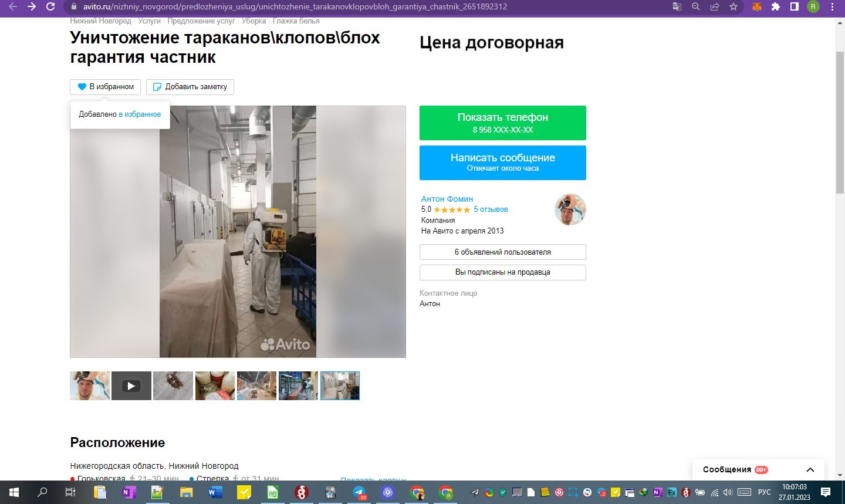This screenshot has width=845, height=504.
Task: Open the Услуги breadcrumb
Action: (x=149, y=21)
